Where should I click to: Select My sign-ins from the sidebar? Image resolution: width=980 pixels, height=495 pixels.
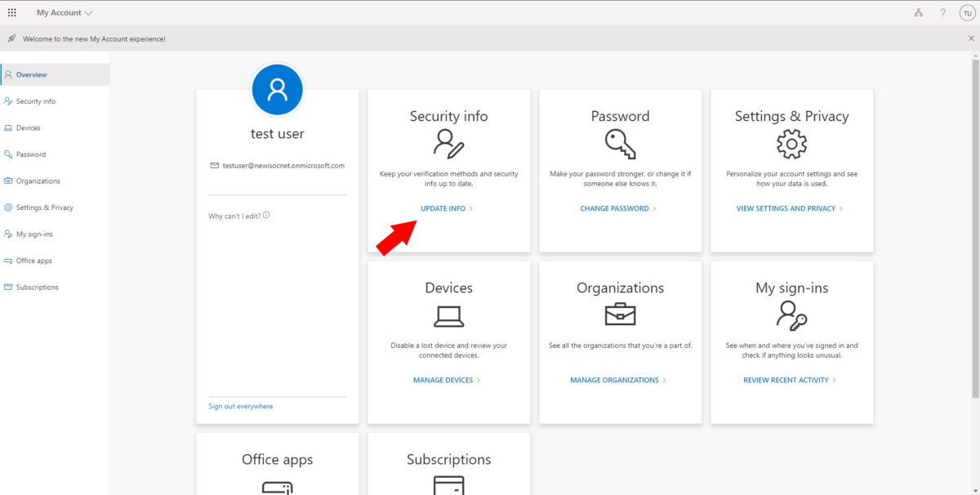point(34,234)
